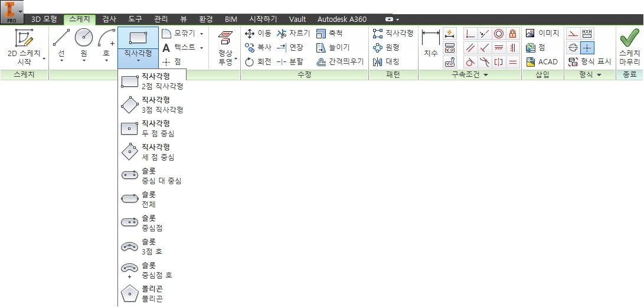Image resolution: width=644 pixels, height=307 pixels.
Task: Choose 슬롯 중심 대 중심 option
Action: tap(152, 175)
